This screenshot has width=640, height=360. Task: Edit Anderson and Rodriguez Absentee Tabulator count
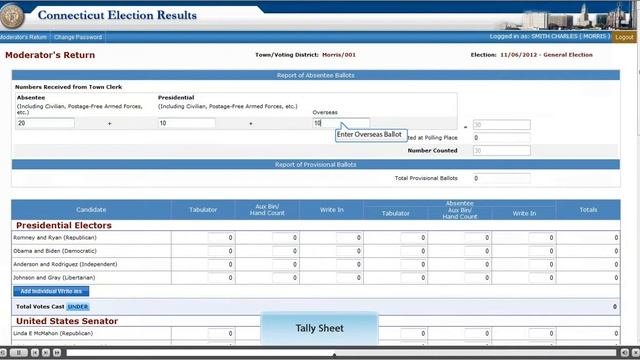coord(413,264)
